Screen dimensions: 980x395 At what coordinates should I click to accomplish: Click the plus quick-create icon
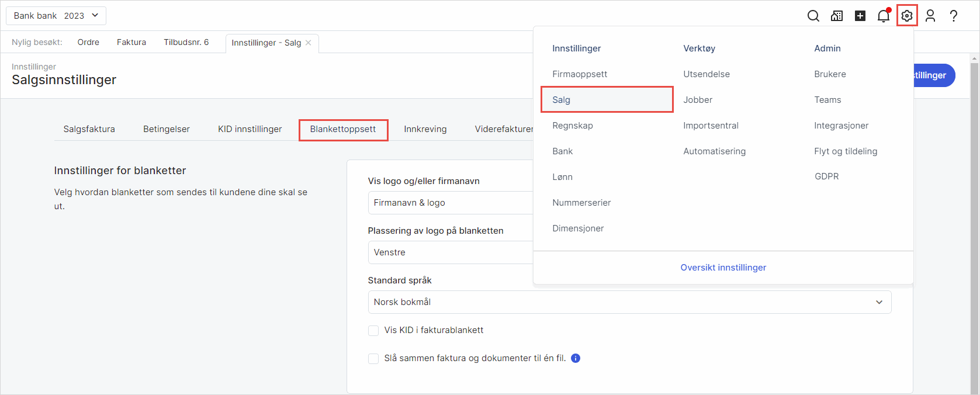(x=860, y=16)
